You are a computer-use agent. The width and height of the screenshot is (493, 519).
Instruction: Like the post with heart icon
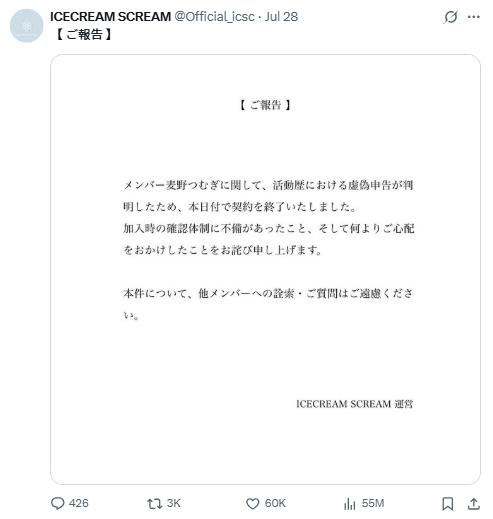252,504
